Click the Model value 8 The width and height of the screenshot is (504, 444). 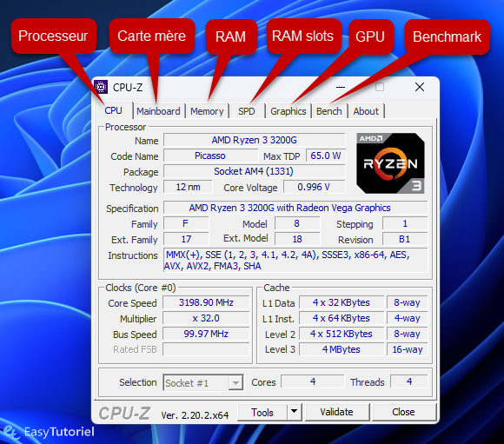click(297, 223)
